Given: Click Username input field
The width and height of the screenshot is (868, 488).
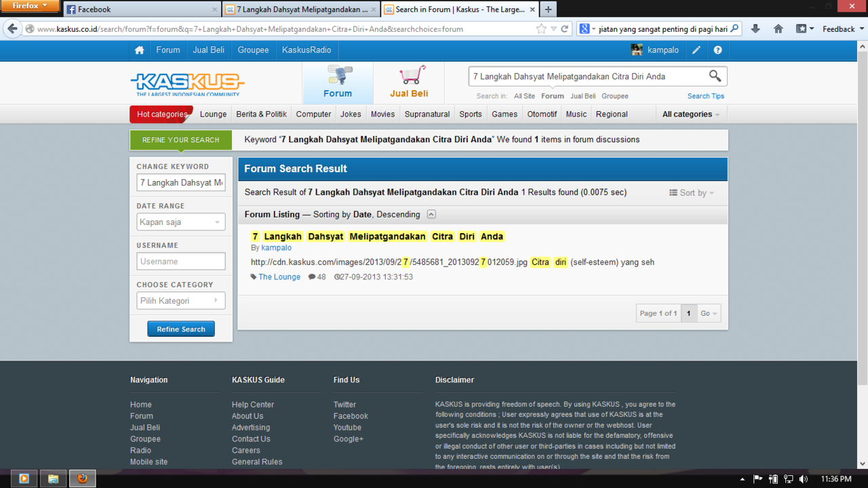Looking at the screenshot, I should click(181, 261).
